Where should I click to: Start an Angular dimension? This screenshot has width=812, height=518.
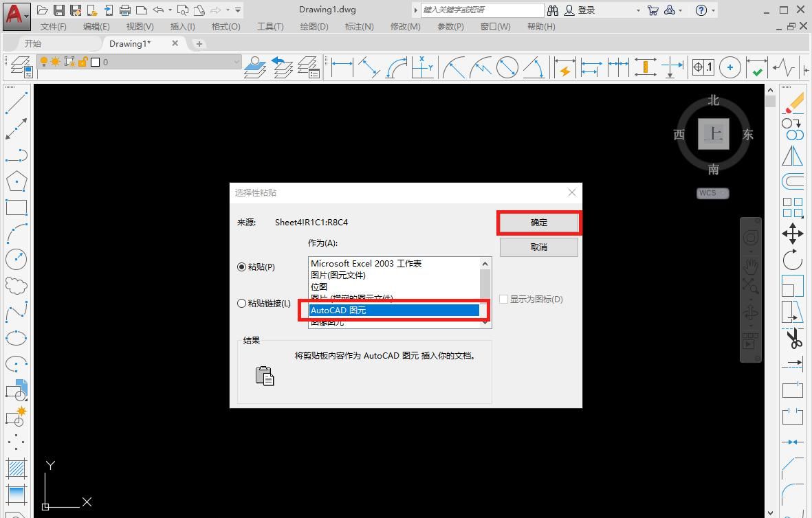tap(534, 68)
